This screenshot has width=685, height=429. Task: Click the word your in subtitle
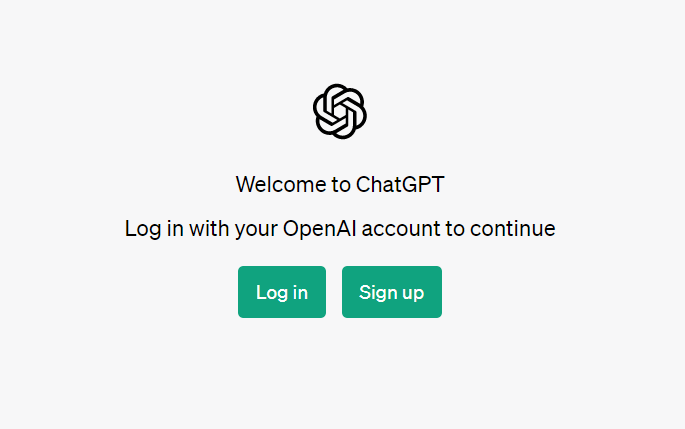click(256, 230)
